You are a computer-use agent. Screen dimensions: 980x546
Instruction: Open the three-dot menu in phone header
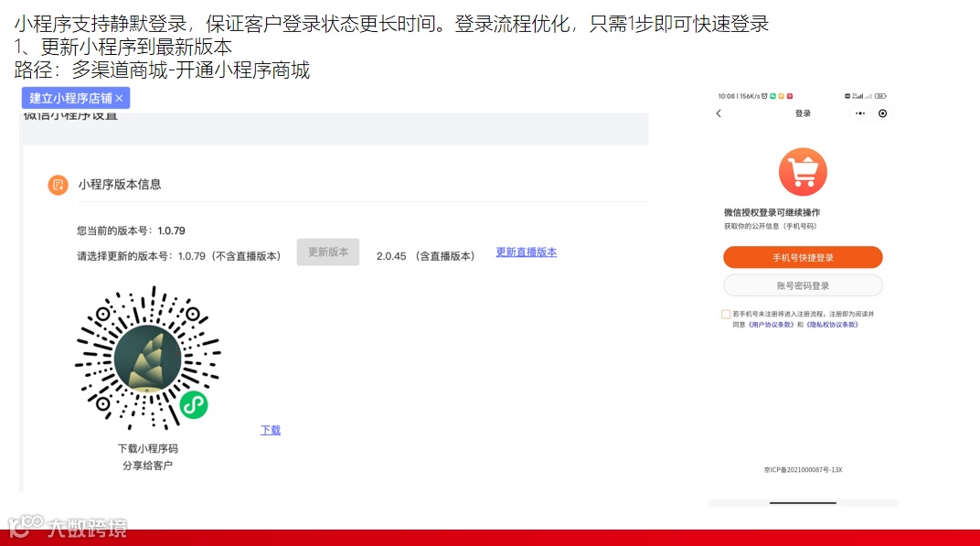860,113
